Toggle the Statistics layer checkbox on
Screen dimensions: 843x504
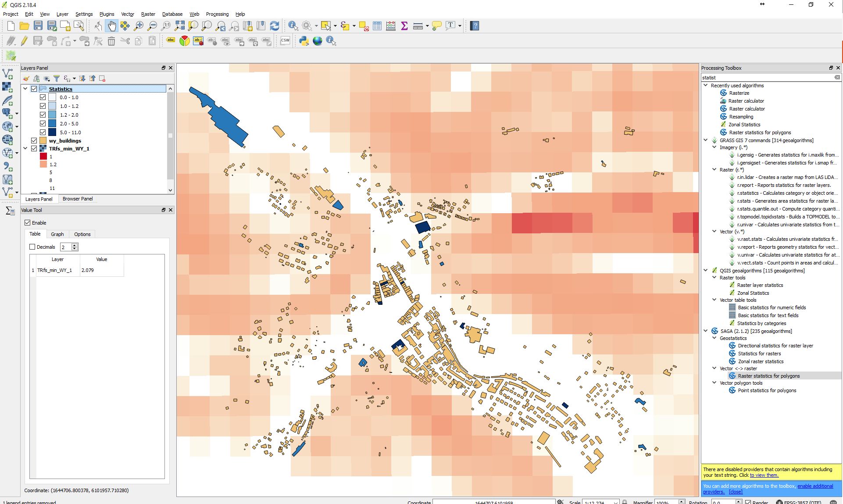click(34, 88)
